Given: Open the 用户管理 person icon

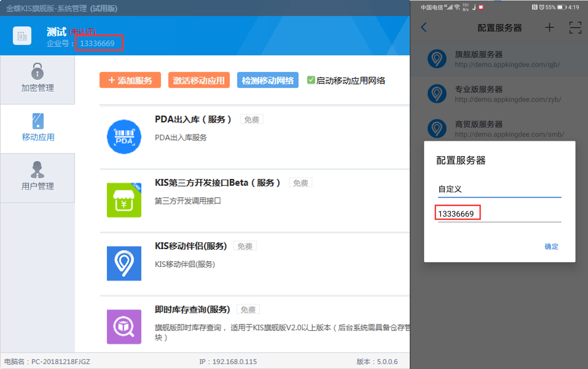Looking at the screenshot, I should click(x=38, y=170).
